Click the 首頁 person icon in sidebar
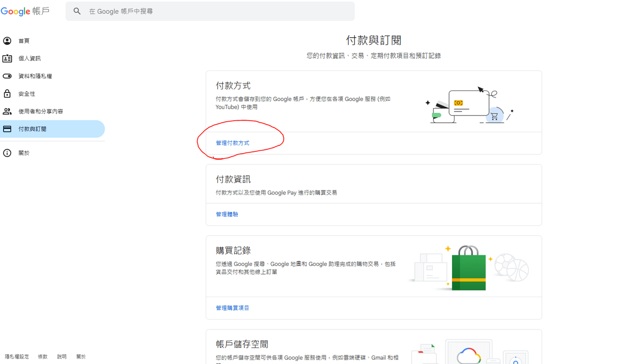This screenshot has height=364, width=643. 7,41
